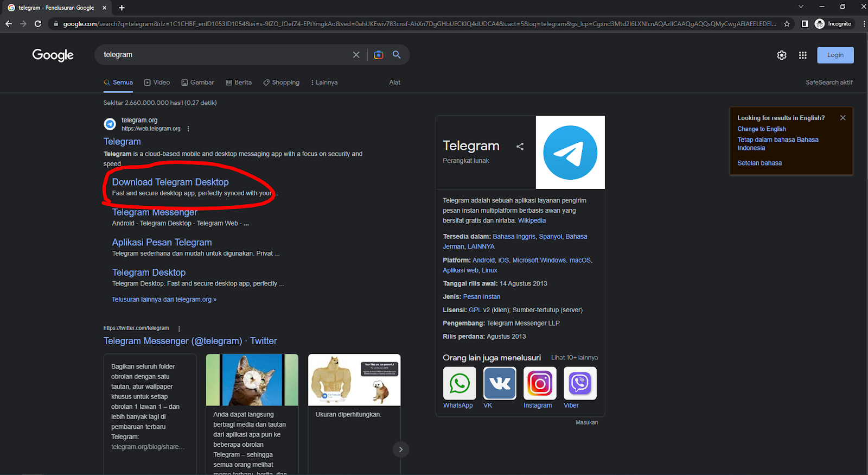
Task: Clear the search box with X
Action: point(356,55)
